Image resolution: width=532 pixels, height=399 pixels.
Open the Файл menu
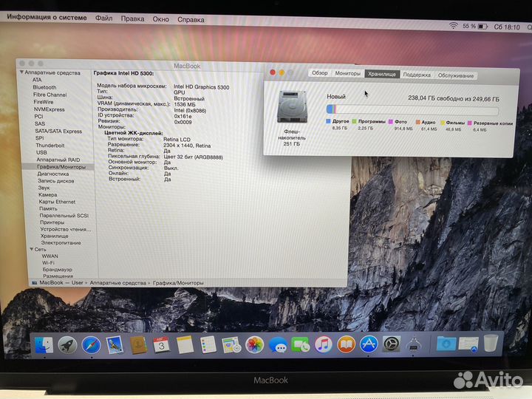104,18
